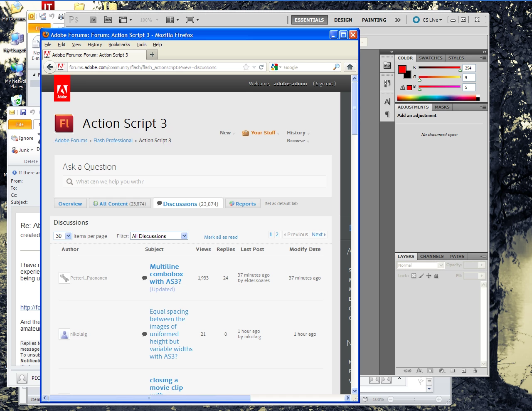Toggle lock position in Layers panel

click(x=429, y=275)
